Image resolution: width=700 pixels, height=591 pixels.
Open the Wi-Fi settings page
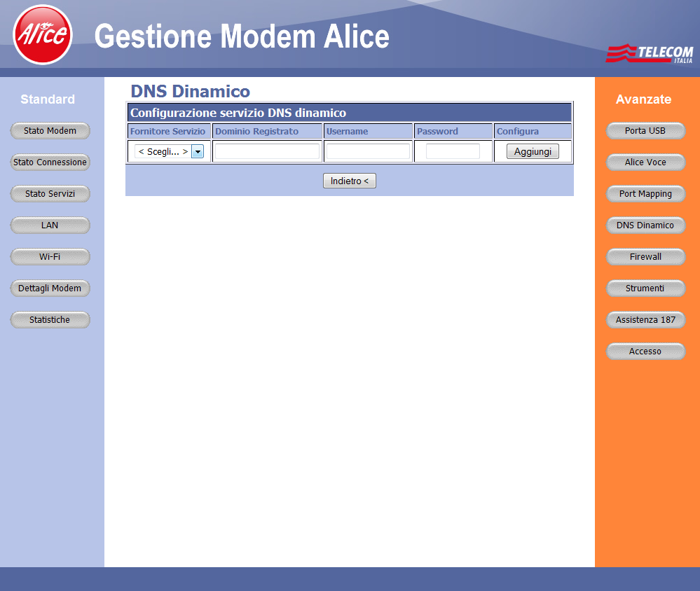point(50,257)
